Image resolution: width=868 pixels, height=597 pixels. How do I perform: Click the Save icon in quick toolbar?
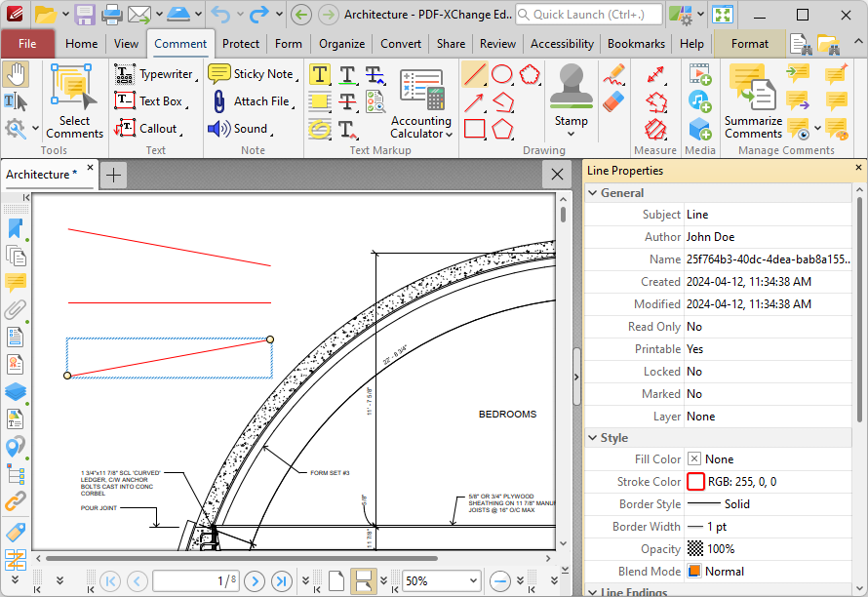85,15
